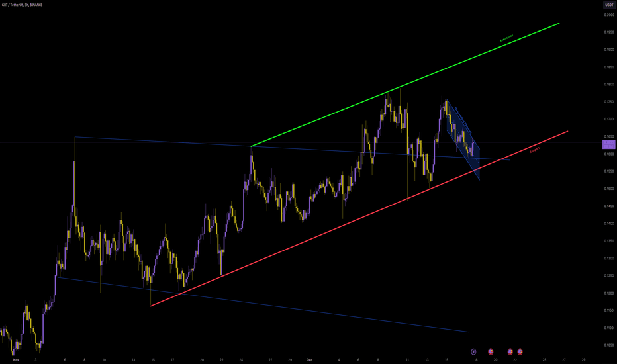This screenshot has width=617, height=364.
Task: Click the '27' label at the time axis end
Action: click(x=564, y=359)
